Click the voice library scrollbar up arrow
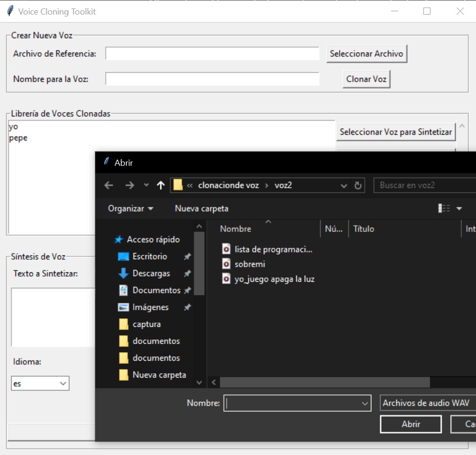476x455 pixels. click(x=462, y=126)
